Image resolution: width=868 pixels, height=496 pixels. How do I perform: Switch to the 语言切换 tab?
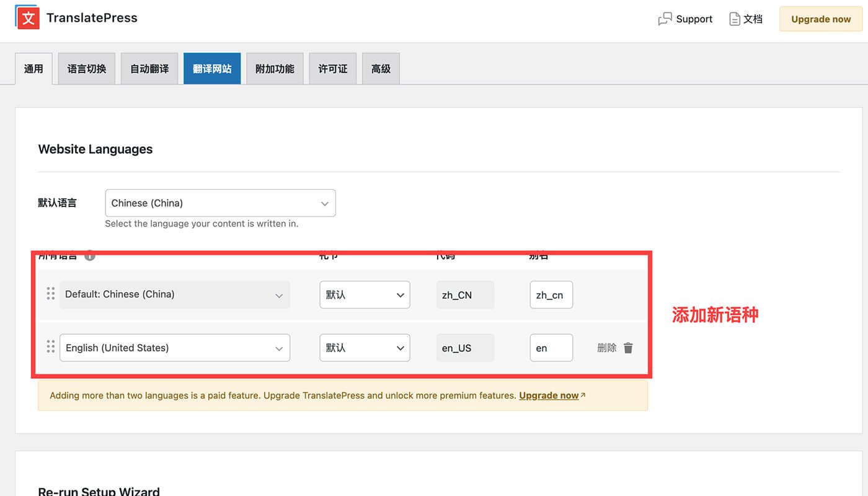[87, 69]
